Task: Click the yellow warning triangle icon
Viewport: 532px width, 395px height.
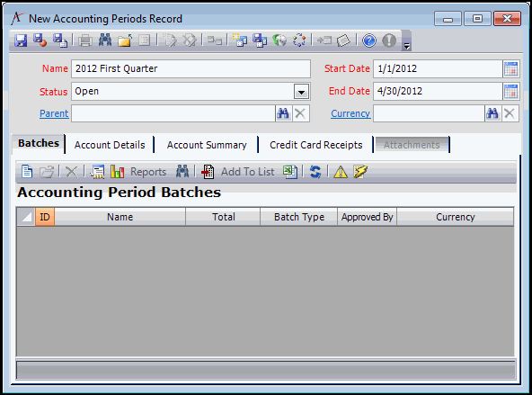Action: tap(341, 172)
